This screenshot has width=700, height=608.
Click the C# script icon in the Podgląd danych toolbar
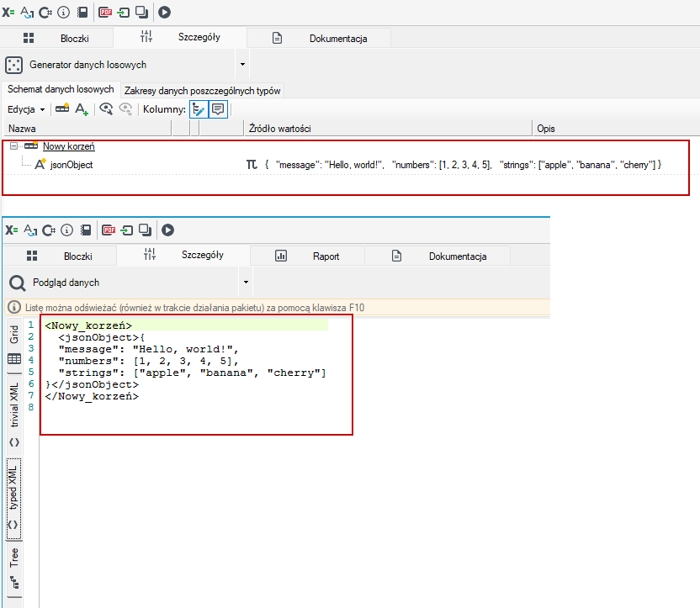[x=49, y=230]
